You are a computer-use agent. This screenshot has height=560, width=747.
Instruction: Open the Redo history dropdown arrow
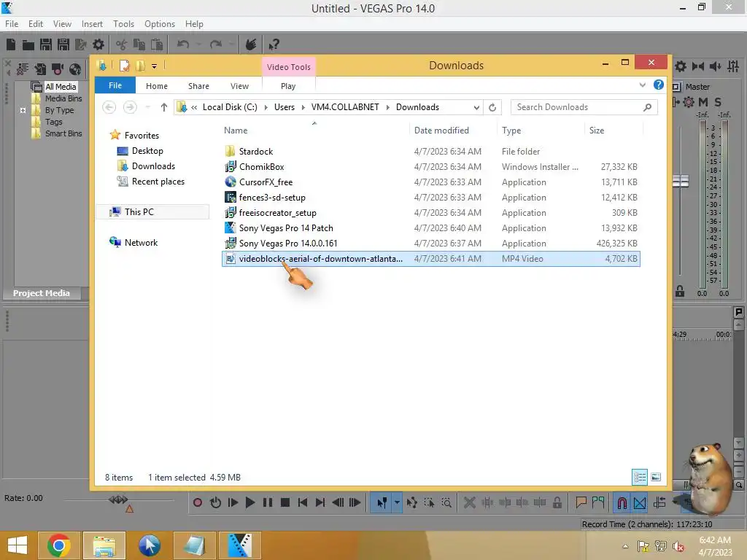coord(231,44)
